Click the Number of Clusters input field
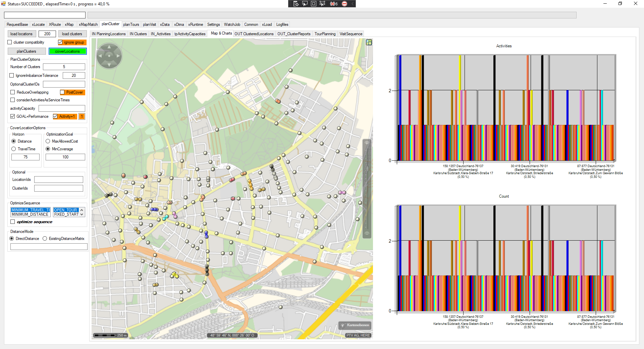This screenshot has width=644, height=349. (64, 67)
